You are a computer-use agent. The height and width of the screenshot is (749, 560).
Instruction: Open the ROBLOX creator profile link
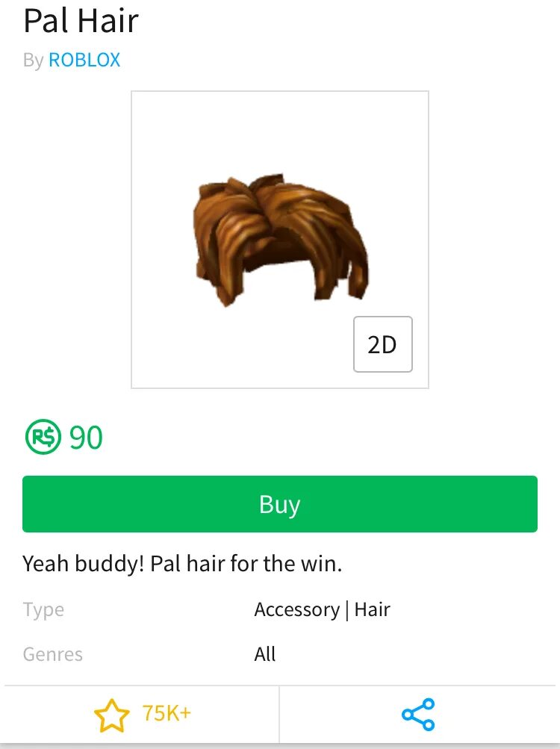tap(84, 60)
